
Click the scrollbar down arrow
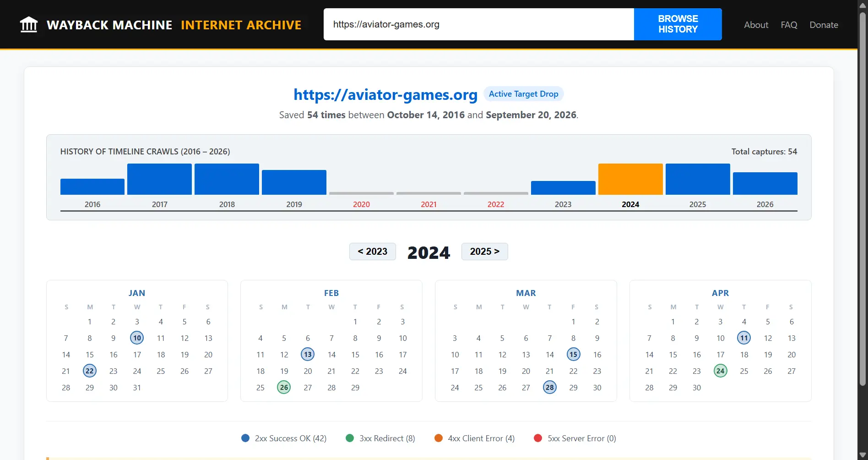(x=863, y=455)
